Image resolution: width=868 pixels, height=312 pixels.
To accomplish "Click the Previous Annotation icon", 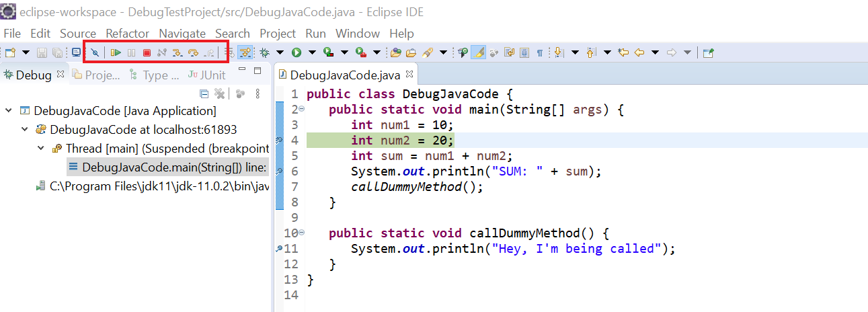I will 591,52.
